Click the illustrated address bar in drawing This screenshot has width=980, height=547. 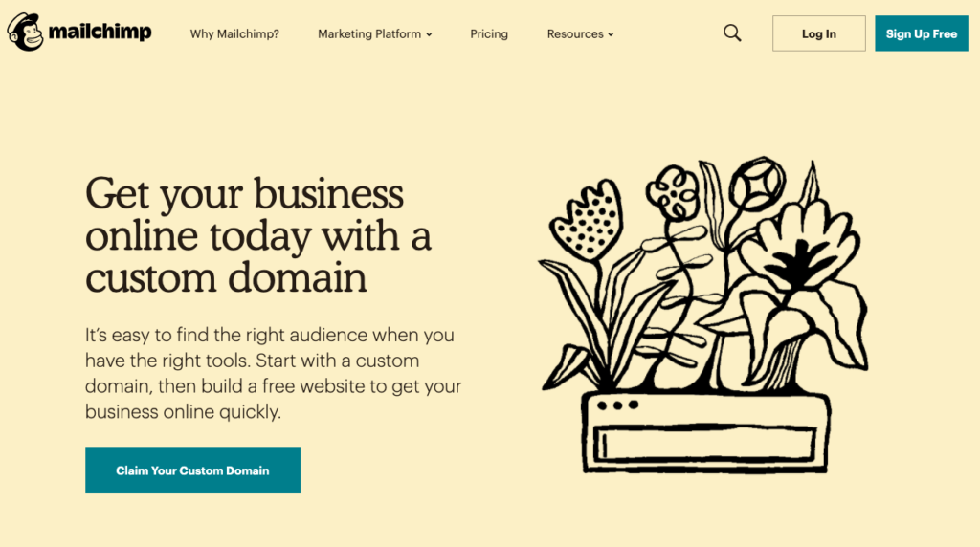[705, 444]
